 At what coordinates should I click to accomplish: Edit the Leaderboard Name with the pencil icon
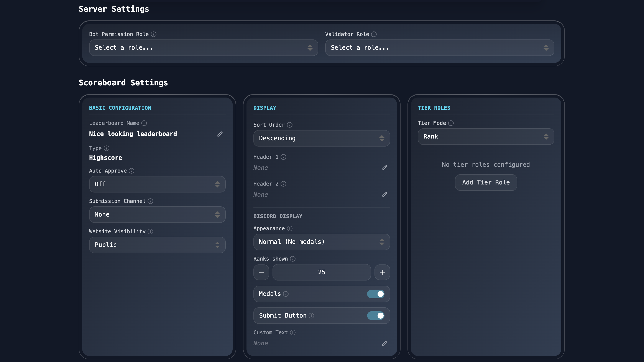coord(220,134)
